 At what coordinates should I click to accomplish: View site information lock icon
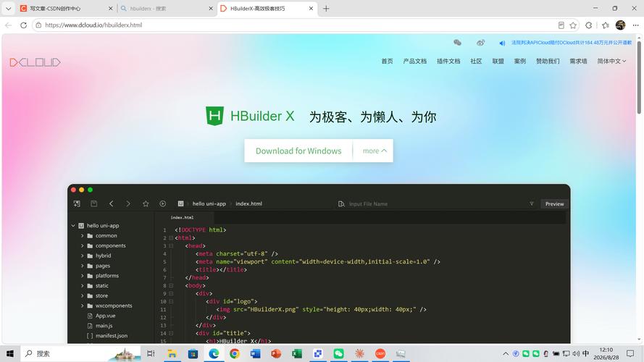(38, 25)
